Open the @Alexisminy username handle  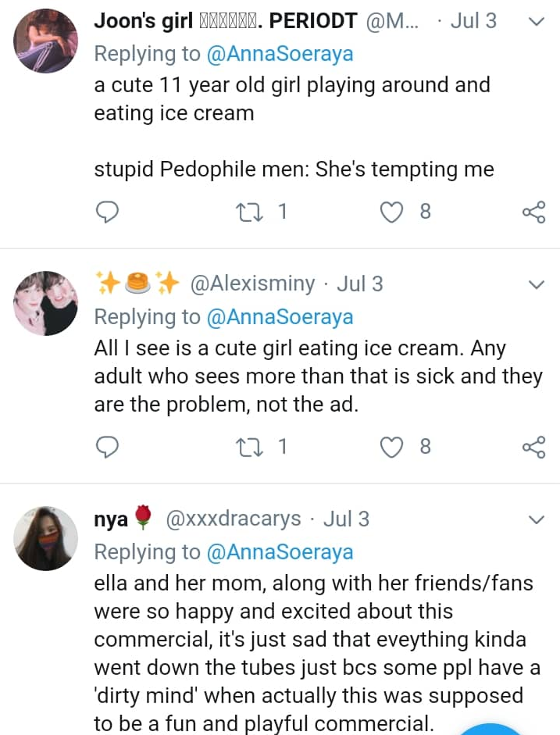252,284
